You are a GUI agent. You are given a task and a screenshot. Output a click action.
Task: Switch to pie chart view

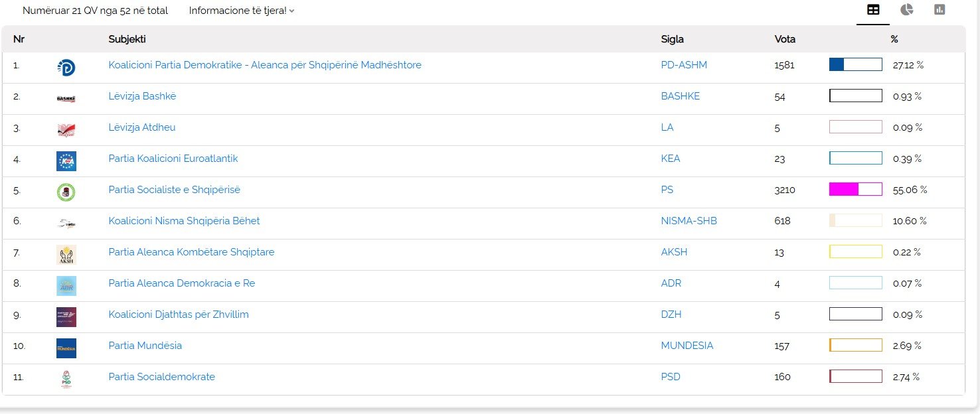coord(906,10)
